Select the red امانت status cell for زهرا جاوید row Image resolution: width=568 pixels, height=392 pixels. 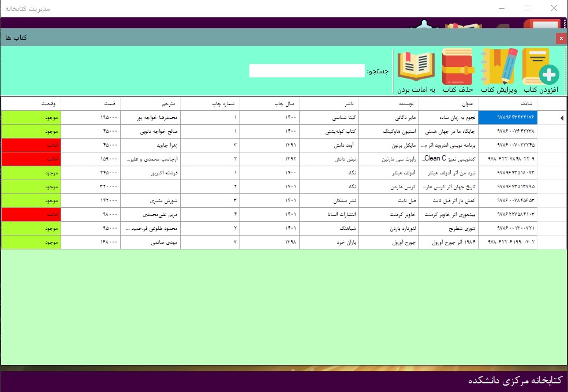[31, 145]
